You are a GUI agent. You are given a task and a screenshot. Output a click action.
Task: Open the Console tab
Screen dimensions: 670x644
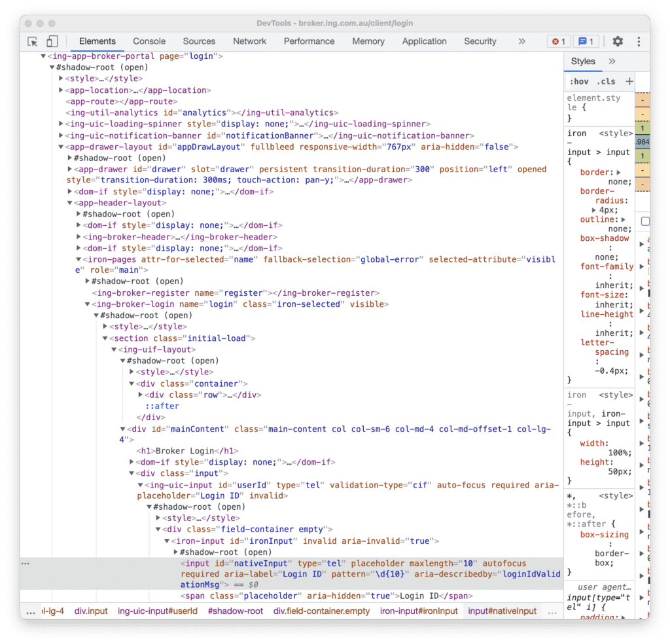coord(149,41)
